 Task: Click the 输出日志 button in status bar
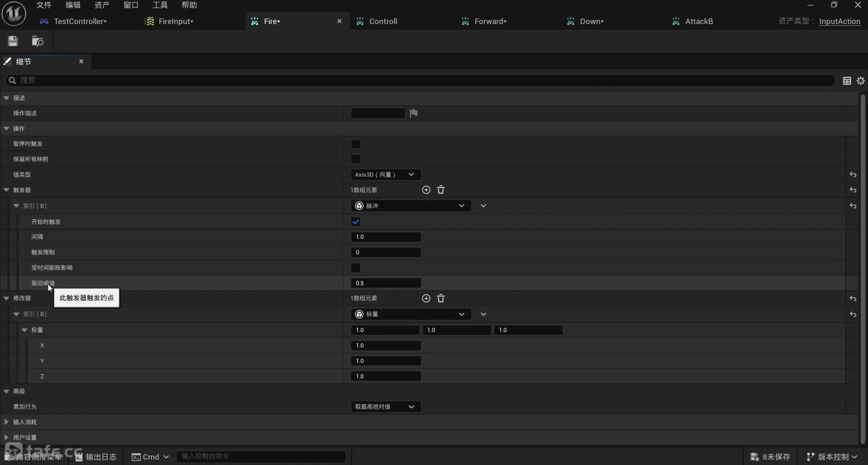point(96,457)
